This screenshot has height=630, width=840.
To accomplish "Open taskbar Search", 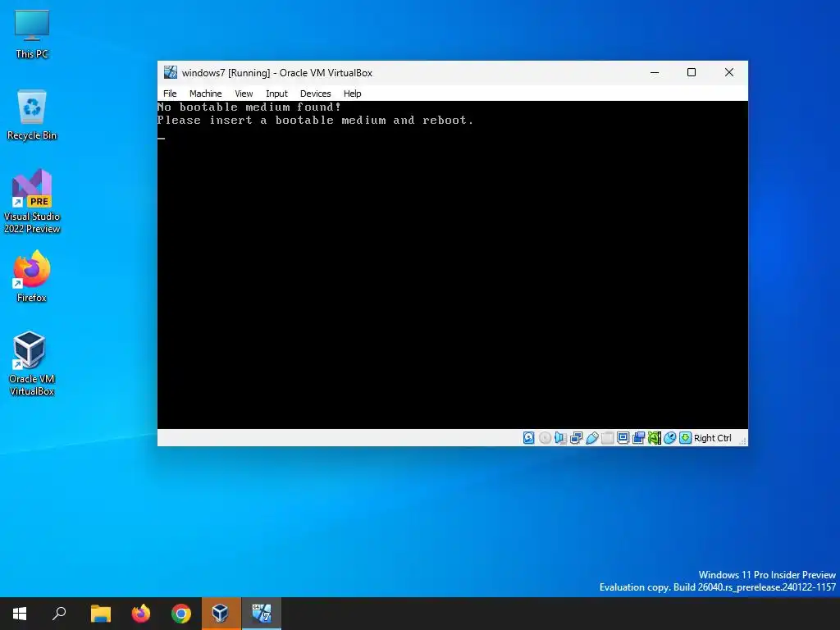I will coord(59,614).
